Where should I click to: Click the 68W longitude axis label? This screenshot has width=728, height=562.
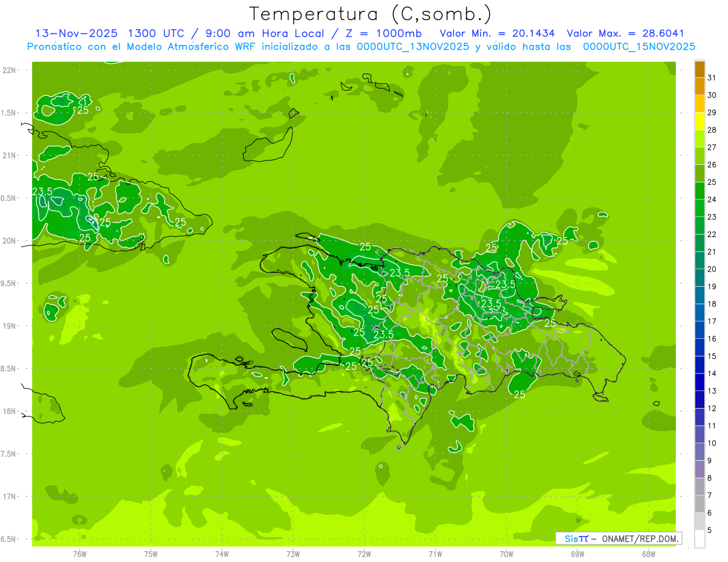pos(649,554)
